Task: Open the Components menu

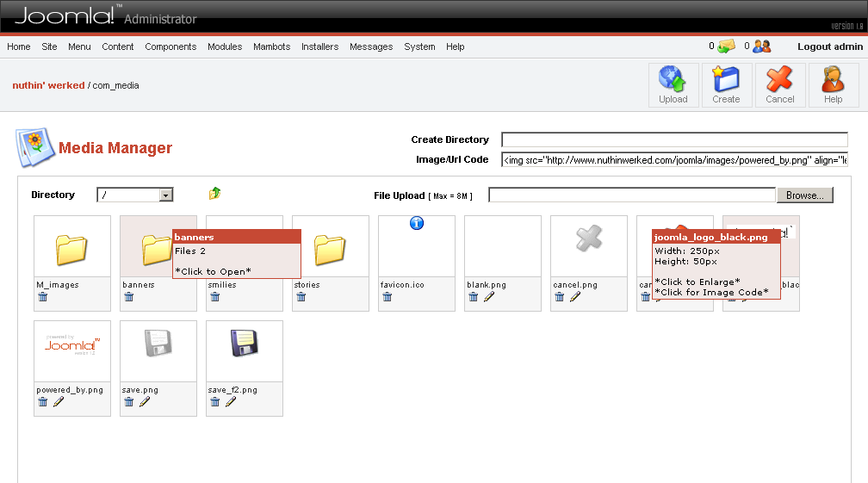Action: [x=170, y=46]
